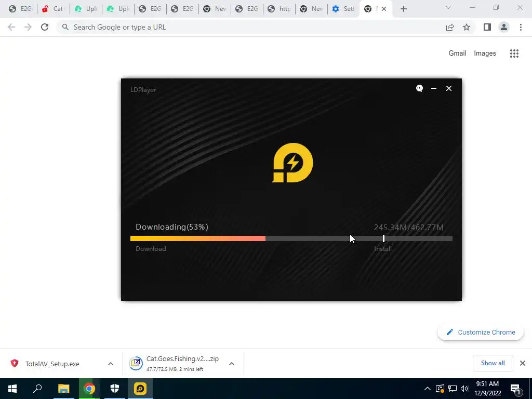Image resolution: width=532 pixels, height=399 pixels.
Task: Click the Downloading(53%) status text
Action: click(x=172, y=227)
